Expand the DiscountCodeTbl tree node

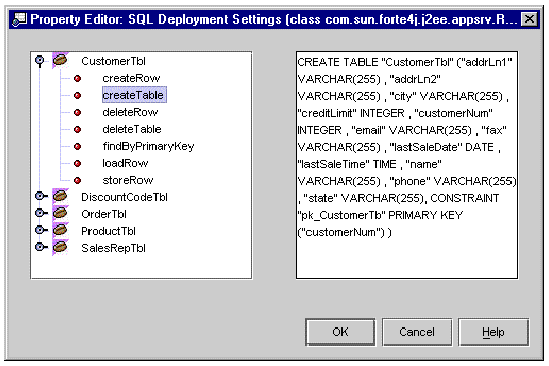click(x=40, y=196)
